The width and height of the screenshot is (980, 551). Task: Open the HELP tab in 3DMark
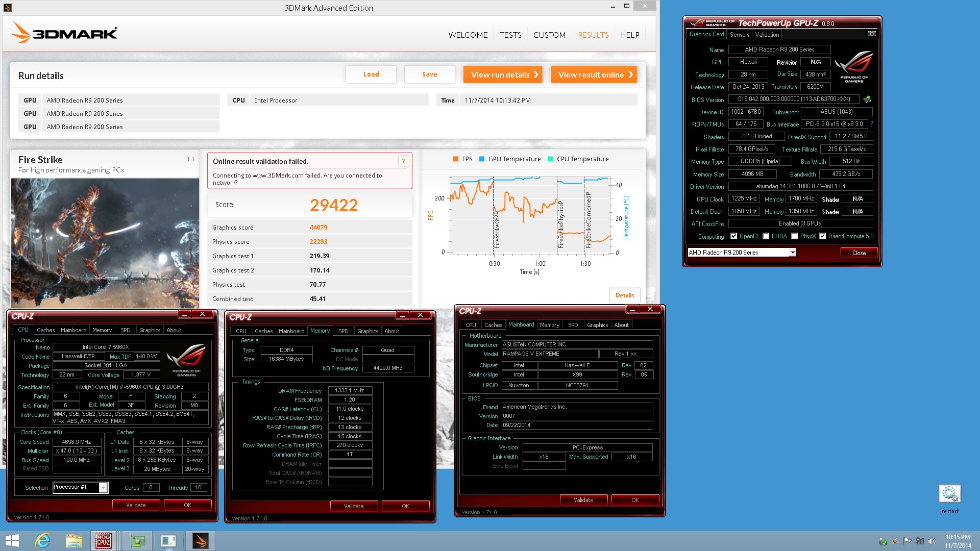point(630,35)
